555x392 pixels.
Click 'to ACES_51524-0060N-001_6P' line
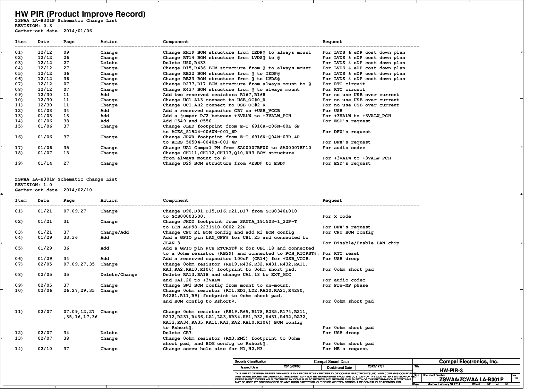click(200, 132)
